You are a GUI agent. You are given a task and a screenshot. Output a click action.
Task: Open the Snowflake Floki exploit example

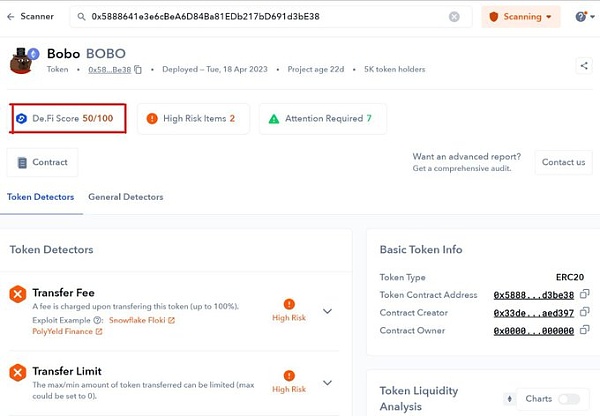point(141,320)
